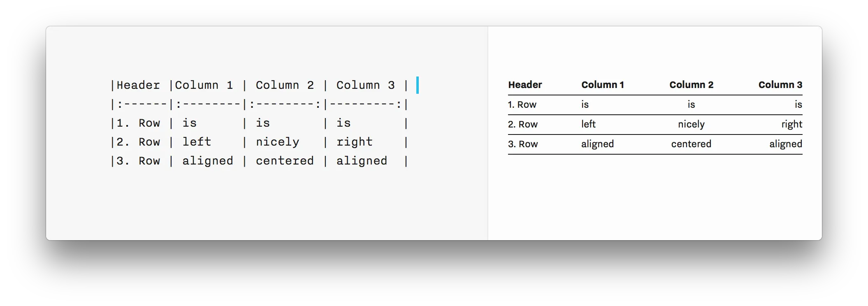
Task: Click the 'Column 2' heading in the rendered preview
Action: [691, 85]
